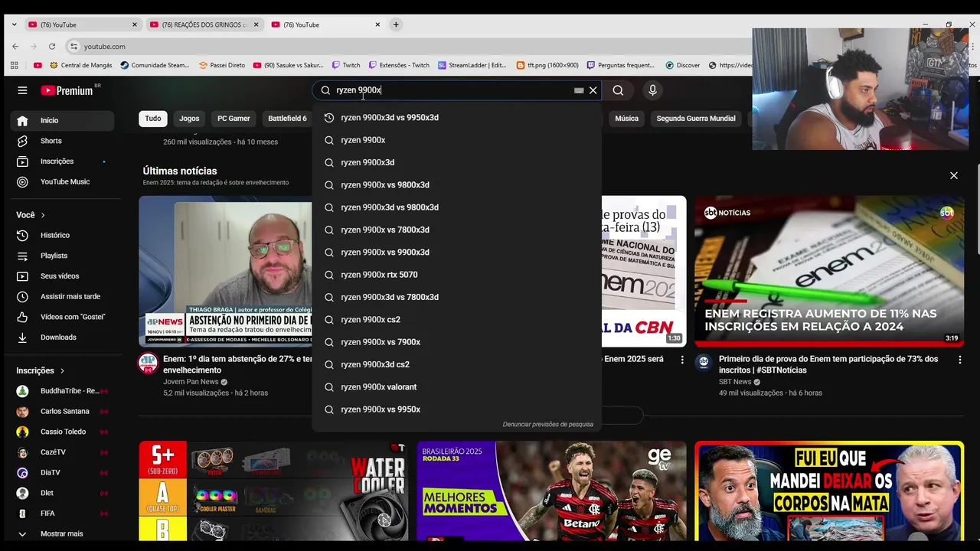Screen dimensions: 980x551
Task: Switch to REAÇÕES DOS GRINGOS browser tab
Action: [x=203, y=24]
